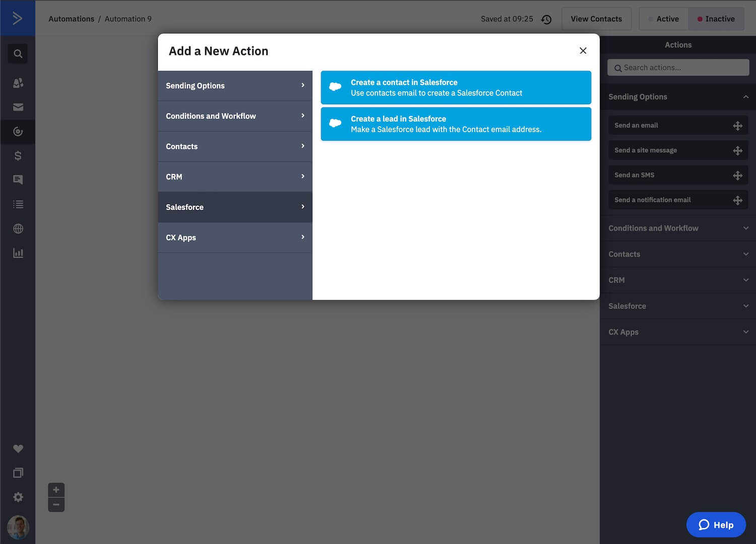Open Settings gear icon in sidebar
The image size is (756, 544).
18,497
